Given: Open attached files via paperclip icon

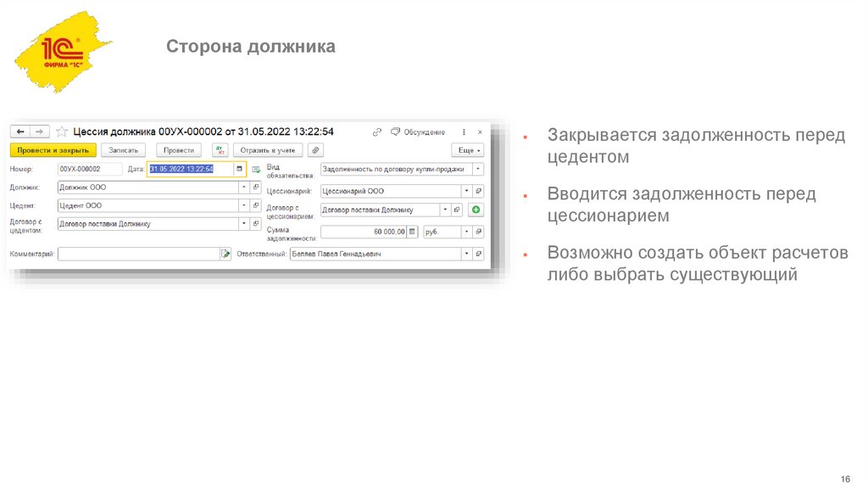Looking at the screenshot, I should pos(315,150).
